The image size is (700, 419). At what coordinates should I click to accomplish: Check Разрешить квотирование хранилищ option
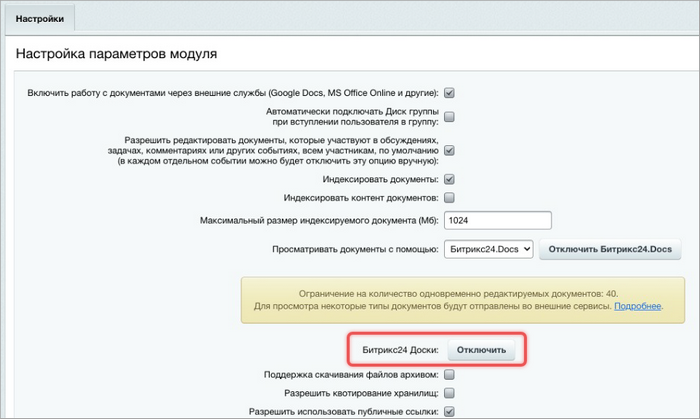coord(449,393)
